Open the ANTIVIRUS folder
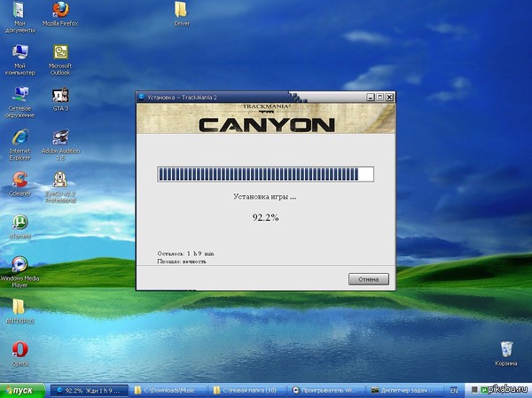Viewport: 532px width, 398px height. (x=20, y=311)
